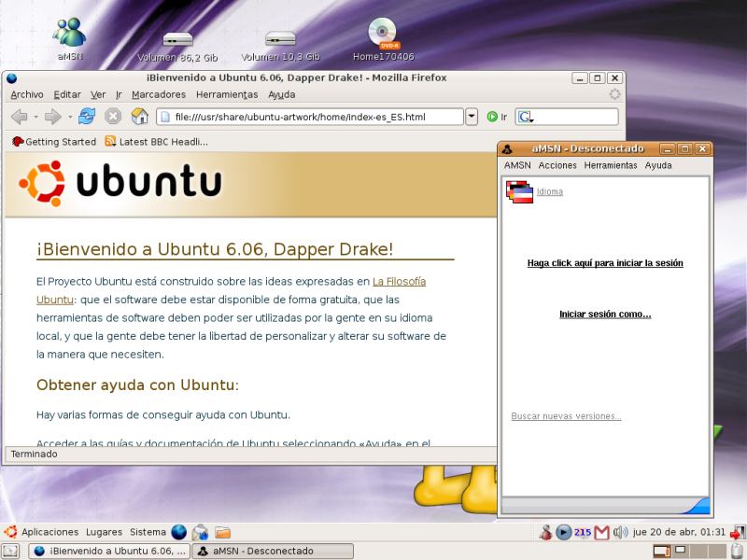The image size is (747, 560).
Task: Go to the Firefox home page
Action: tap(139, 116)
